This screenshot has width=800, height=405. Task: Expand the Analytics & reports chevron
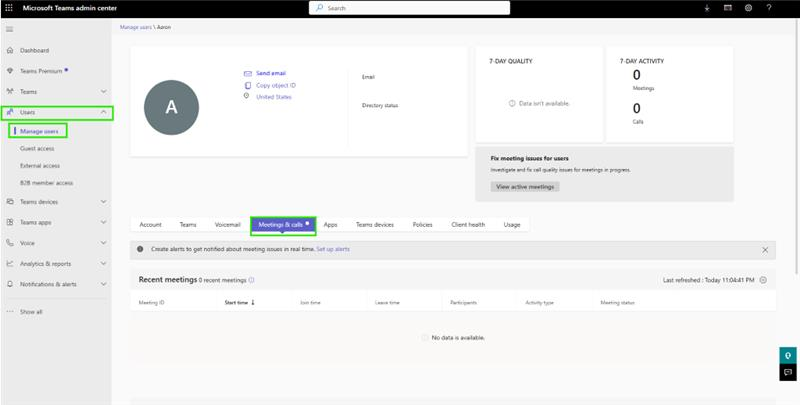coord(104,264)
